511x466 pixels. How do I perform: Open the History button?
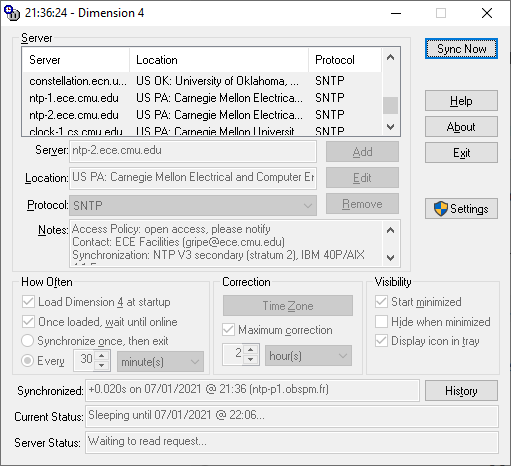pyautogui.click(x=461, y=391)
